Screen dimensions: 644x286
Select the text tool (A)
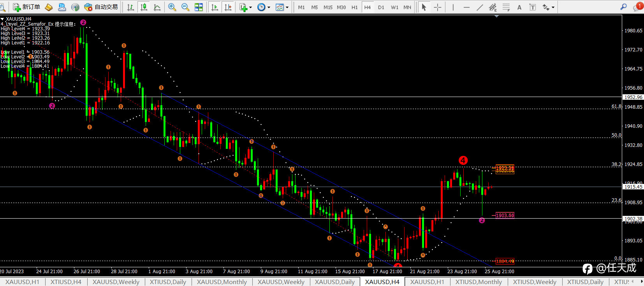(519, 7)
